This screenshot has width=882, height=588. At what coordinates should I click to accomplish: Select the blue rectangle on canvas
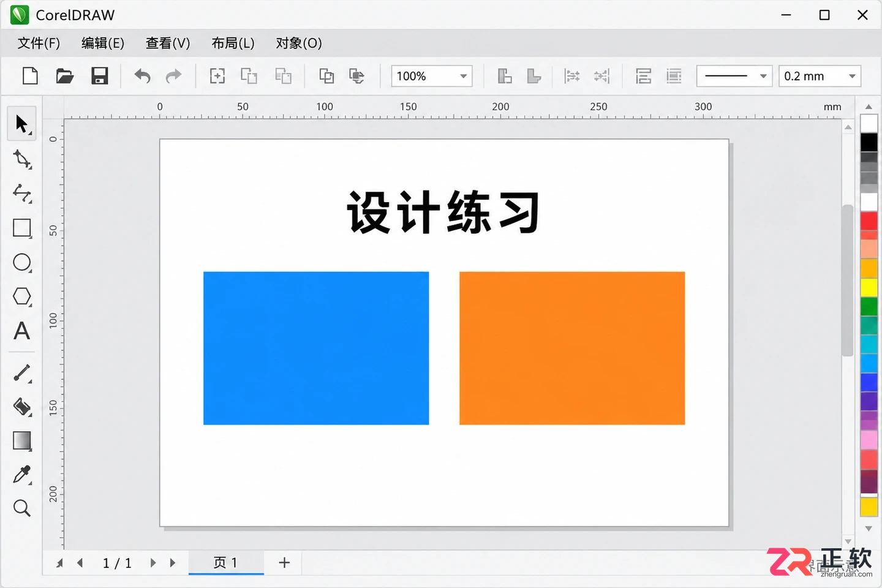click(x=316, y=348)
